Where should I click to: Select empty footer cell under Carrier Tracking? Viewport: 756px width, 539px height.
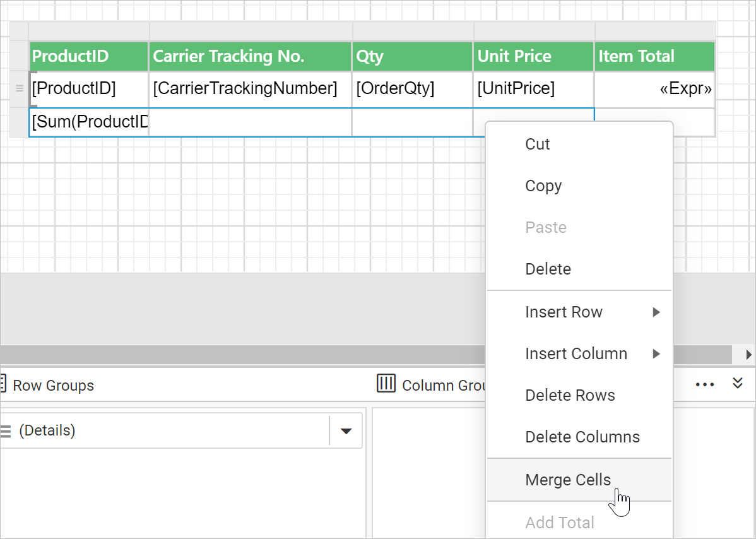pyautogui.click(x=251, y=122)
